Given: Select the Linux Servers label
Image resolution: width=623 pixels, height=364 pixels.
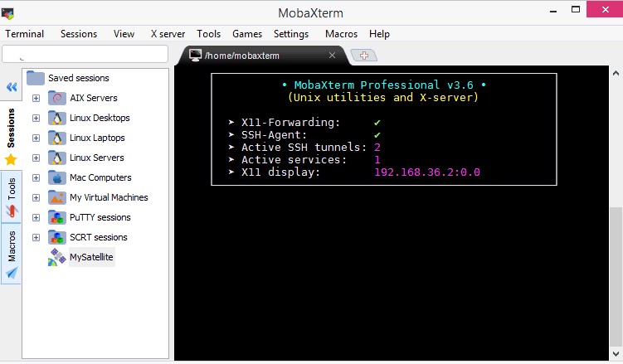Looking at the screenshot, I should (x=97, y=158).
